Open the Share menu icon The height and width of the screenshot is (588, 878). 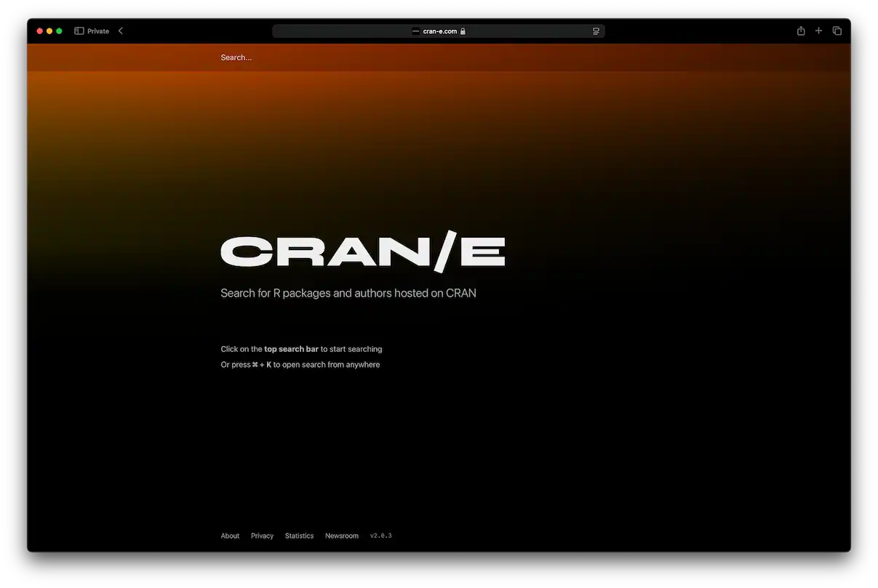[801, 31]
